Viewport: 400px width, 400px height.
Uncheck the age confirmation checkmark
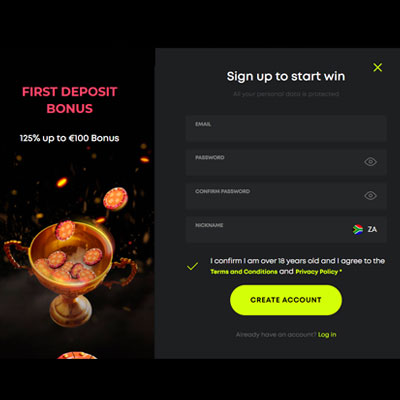click(x=192, y=266)
